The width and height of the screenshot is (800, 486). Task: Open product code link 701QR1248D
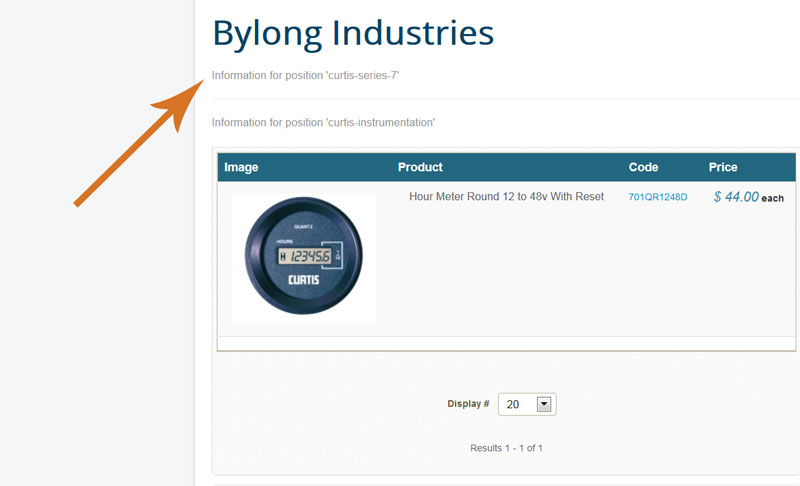tap(658, 197)
